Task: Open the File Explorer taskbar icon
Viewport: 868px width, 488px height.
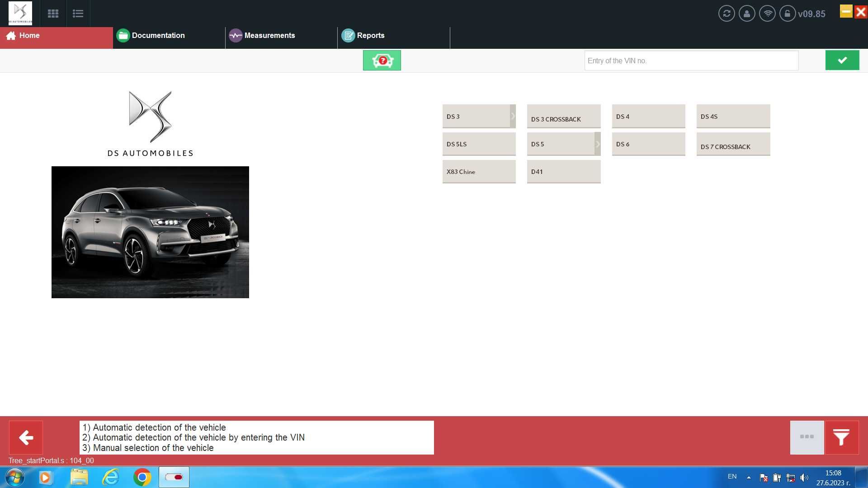Action: pyautogui.click(x=79, y=478)
